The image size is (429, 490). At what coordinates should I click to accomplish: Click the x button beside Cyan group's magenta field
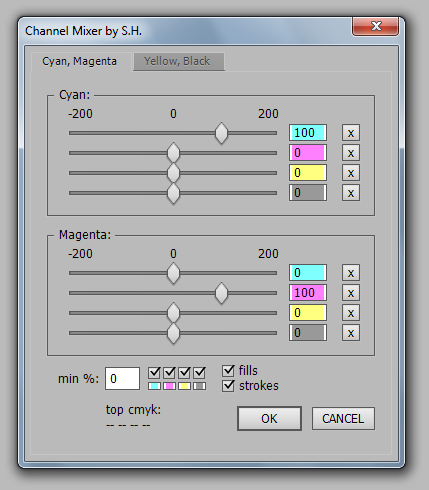click(x=351, y=153)
